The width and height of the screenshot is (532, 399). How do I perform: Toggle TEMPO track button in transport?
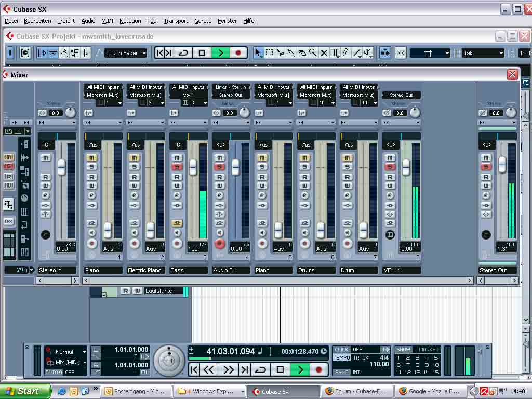point(341,358)
